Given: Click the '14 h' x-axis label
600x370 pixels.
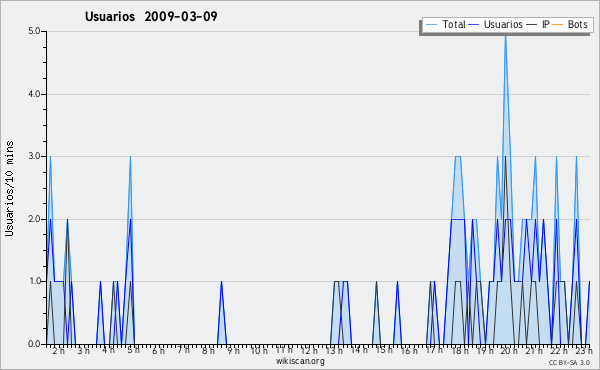Looking at the screenshot, I should (x=359, y=350).
